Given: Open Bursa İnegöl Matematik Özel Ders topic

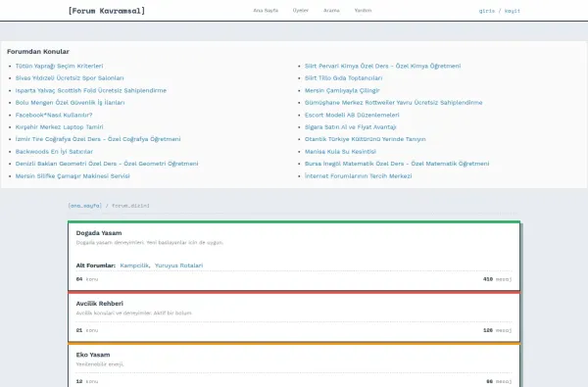Looking at the screenshot, I should coord(397,164).
